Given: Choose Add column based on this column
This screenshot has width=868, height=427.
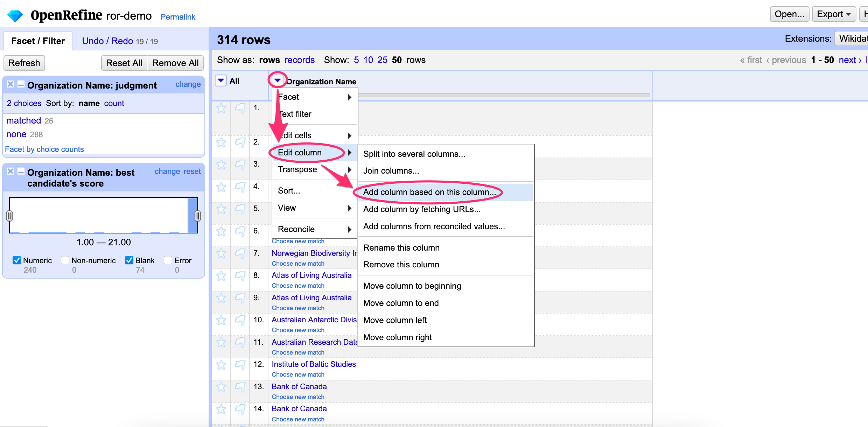Looking at the screenshot, I should pyautogui.click(x=429, y=192).
